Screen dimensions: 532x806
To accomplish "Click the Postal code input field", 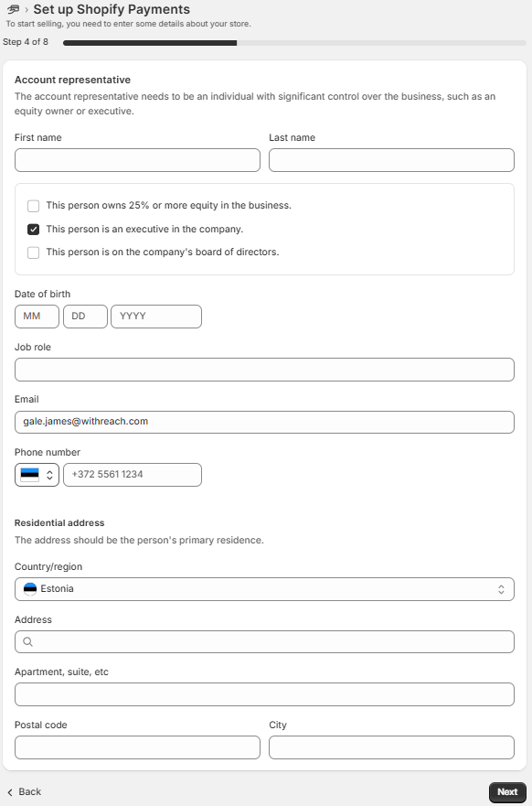I will [138, 747].
